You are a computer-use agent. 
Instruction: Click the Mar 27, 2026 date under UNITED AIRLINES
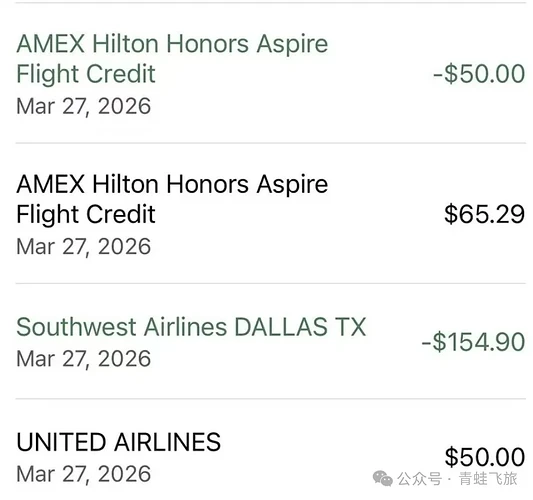coord(84,474)
